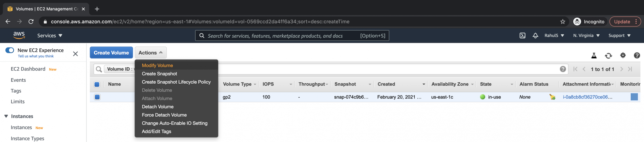Go to the previous page of results
Viewport: 644px width, 142px height.
point(584,69)
